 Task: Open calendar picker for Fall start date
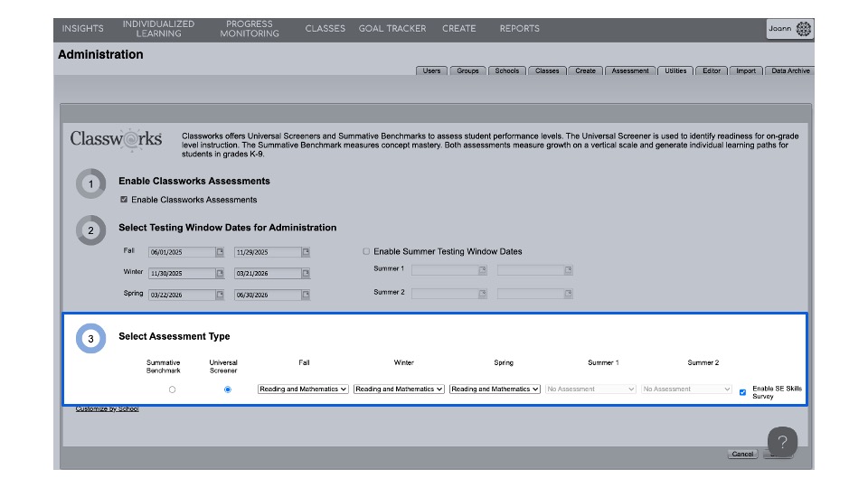pos(220,252)
